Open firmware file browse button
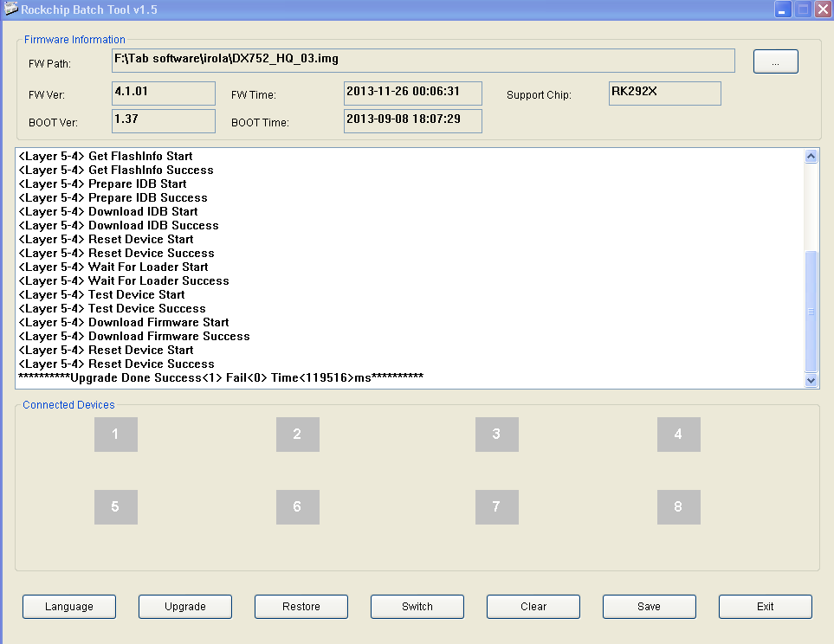The image size is (834, 644). [775, 61]
